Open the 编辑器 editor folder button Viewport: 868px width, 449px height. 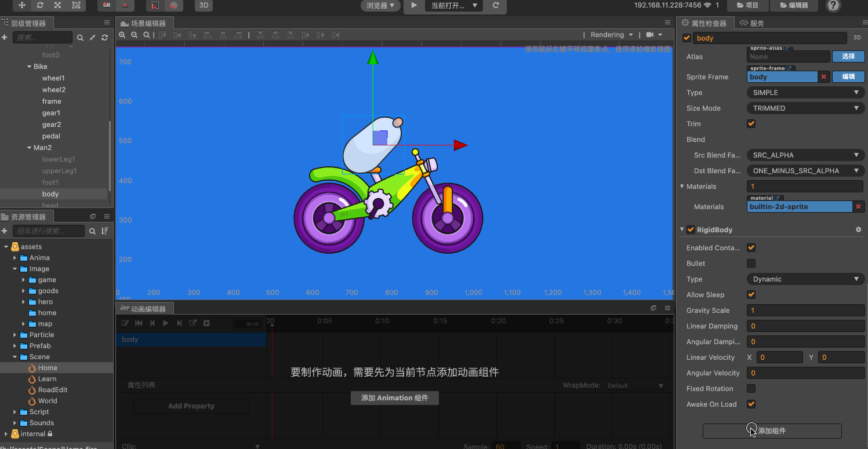794,5
